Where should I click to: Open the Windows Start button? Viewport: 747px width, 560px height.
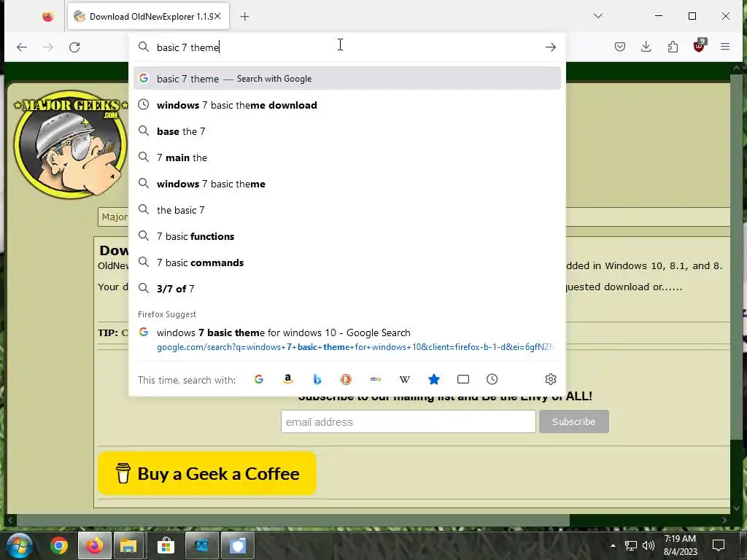point(20,545)
